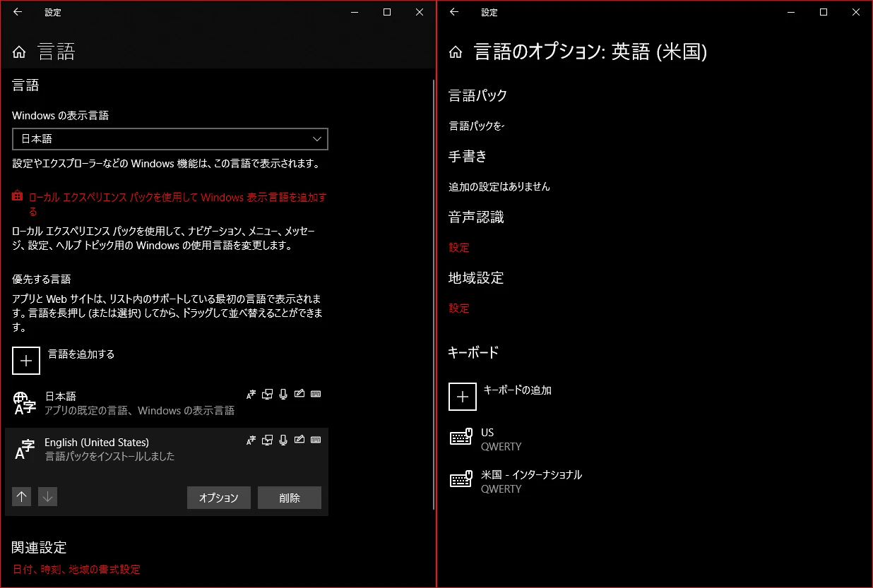The height and width of the screenshot is (588, 873).
Task: Click keyboard icon next to US
Action: coord(461,438)
